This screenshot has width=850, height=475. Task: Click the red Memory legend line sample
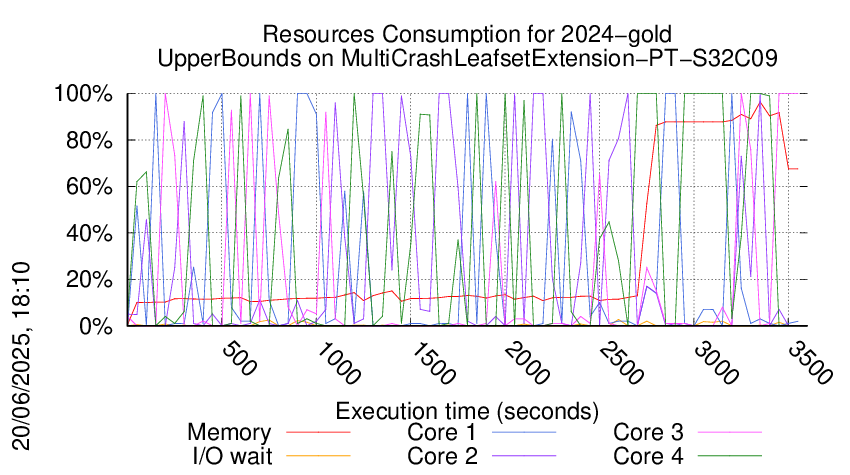318,433
